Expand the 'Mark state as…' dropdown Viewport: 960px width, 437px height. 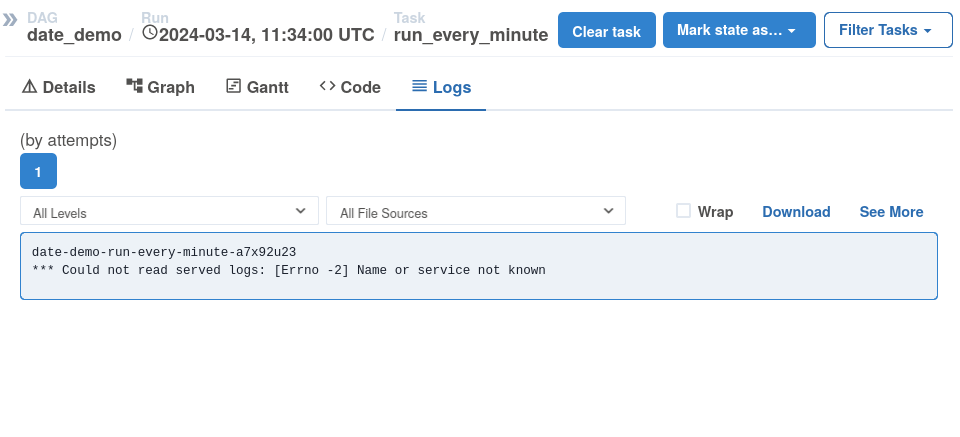738,31
